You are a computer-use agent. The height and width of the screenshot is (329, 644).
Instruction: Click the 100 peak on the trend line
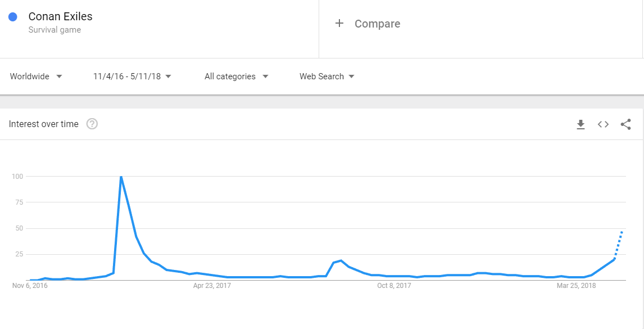(x=121, y=177)
